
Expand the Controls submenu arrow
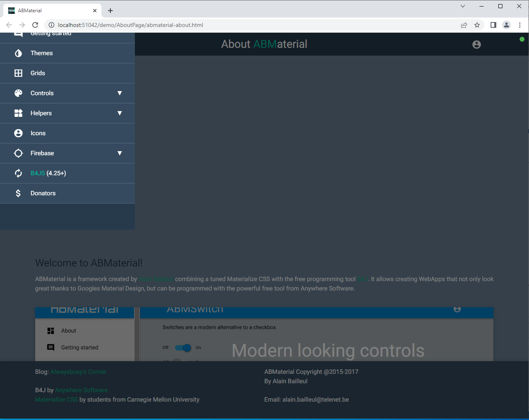[120, 93]
